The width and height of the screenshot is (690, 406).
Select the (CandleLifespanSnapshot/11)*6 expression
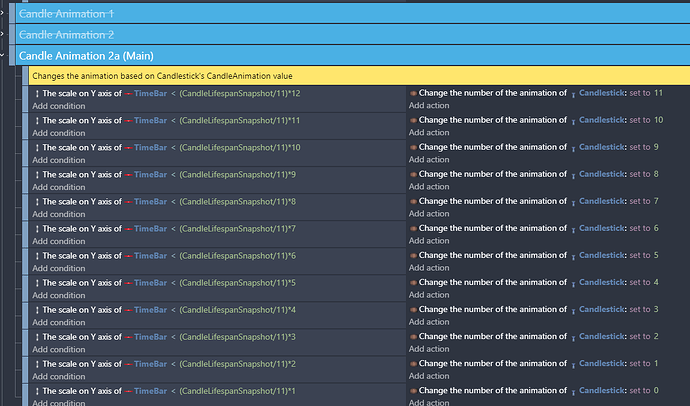click(240, 255)
